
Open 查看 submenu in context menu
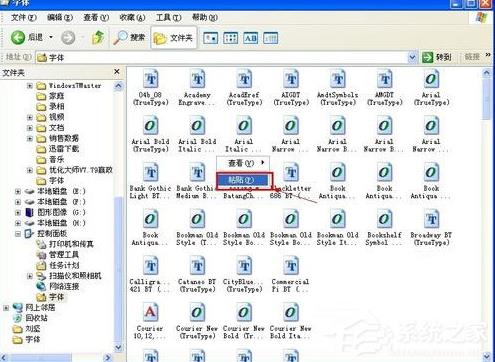point(243,163)
